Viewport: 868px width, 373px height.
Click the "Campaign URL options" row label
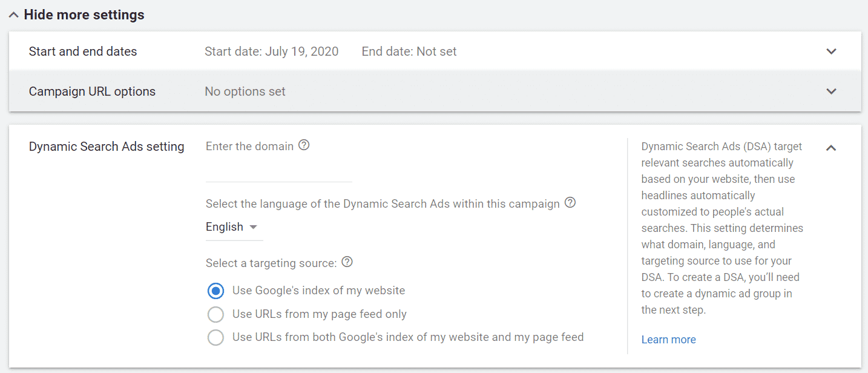pos(92,91)
